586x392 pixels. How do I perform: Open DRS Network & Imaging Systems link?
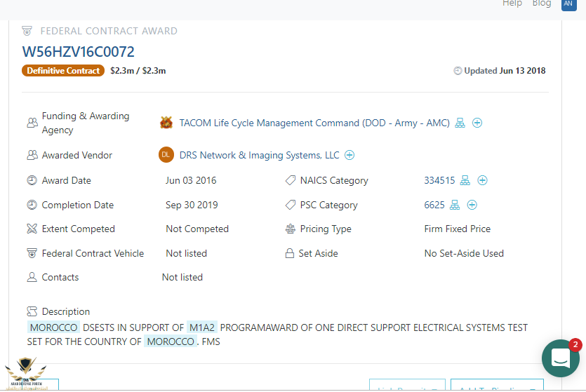pos(259,155)
